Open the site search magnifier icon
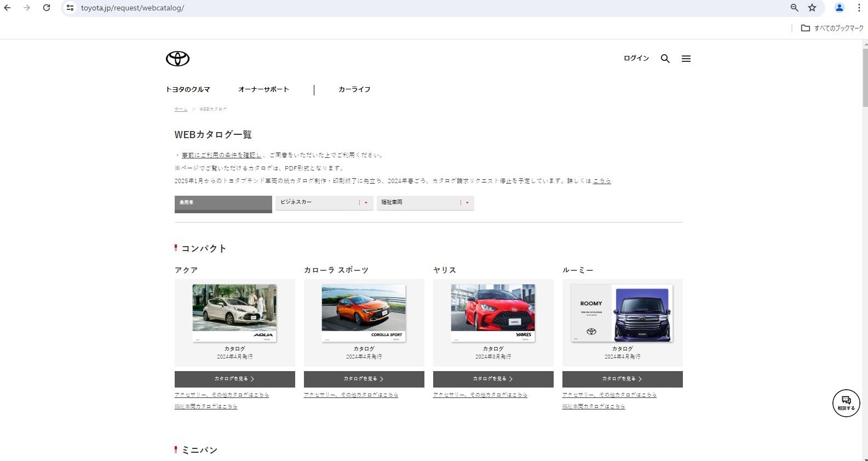Viewport: 868px width, 461px height. coord(665,59)
